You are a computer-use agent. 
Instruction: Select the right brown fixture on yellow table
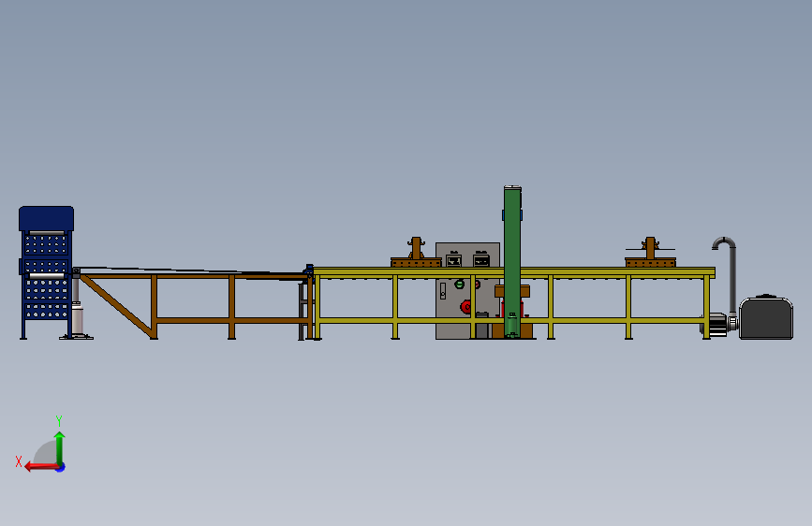click(650, 254)
